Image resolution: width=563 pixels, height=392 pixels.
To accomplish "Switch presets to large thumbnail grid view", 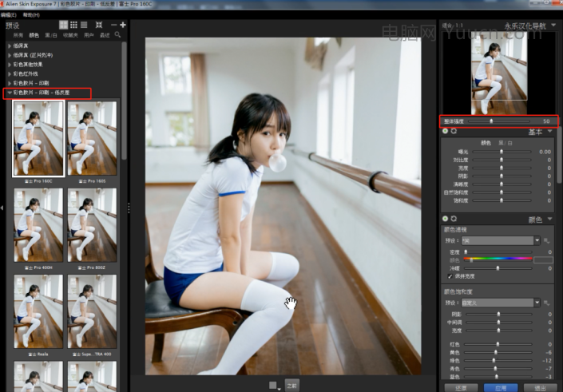I will click(64, 26).
